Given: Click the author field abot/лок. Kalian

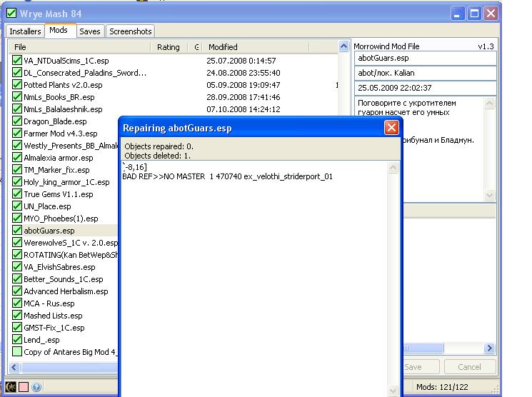Looking at the screenshot, I should 425,74.
